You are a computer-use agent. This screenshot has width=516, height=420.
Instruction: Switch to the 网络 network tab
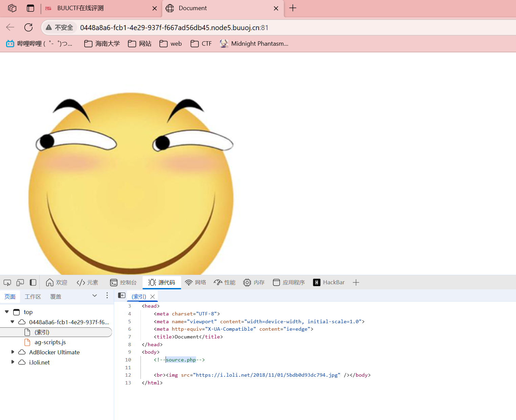click(x=195, y=282)
